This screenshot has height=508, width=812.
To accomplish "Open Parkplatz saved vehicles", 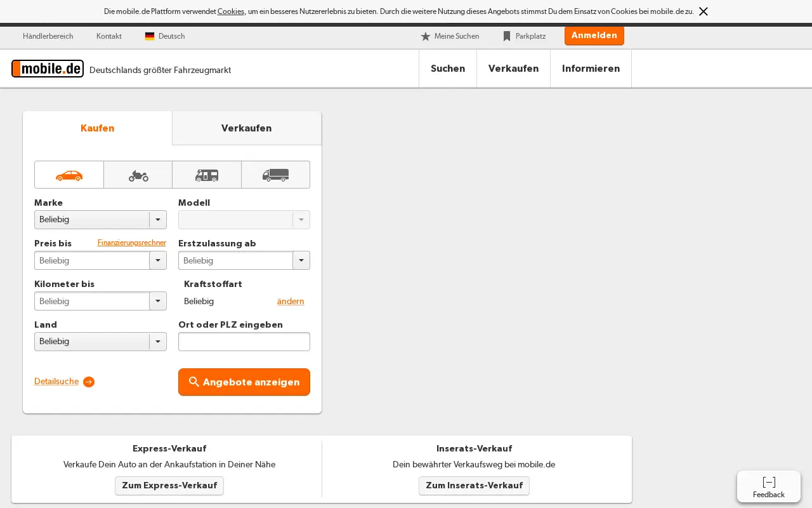I will [x=530, y=36].
